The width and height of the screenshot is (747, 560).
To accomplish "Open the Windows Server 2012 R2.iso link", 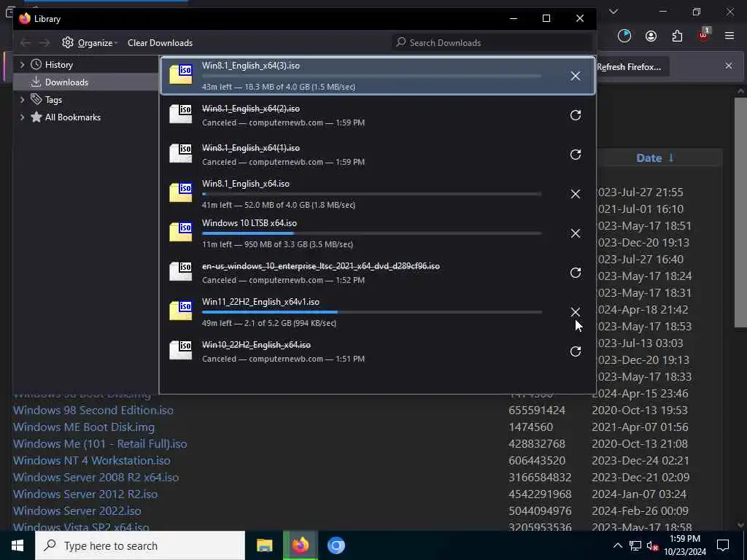I will (x=85, y=494).
